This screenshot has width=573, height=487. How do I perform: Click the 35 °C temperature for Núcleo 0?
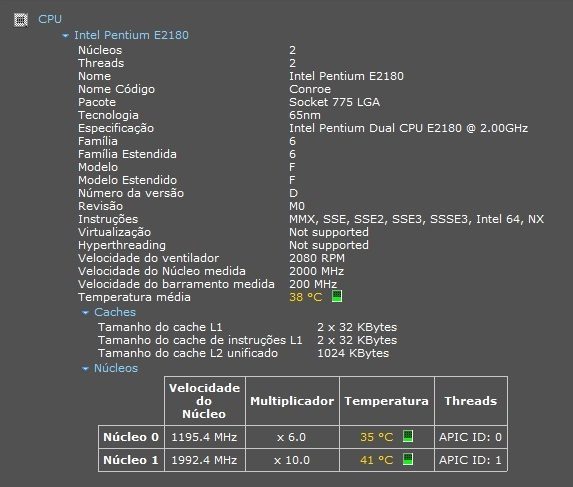[377, 437]
